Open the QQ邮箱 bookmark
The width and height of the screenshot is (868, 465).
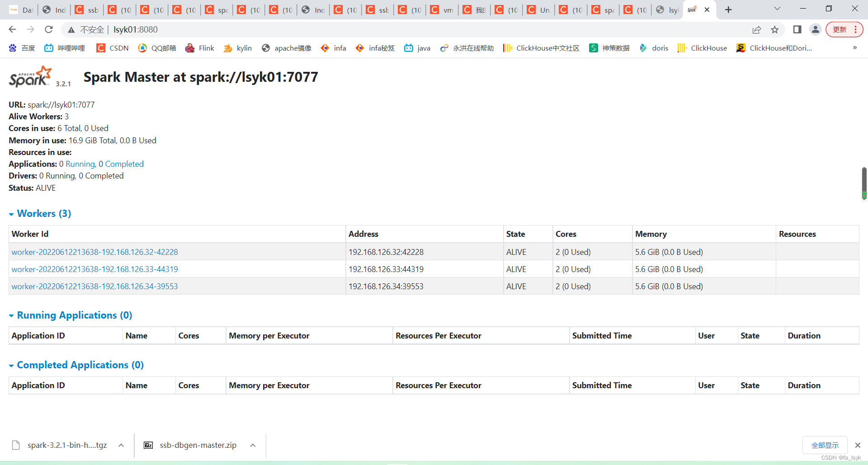[x=157, y=48]
